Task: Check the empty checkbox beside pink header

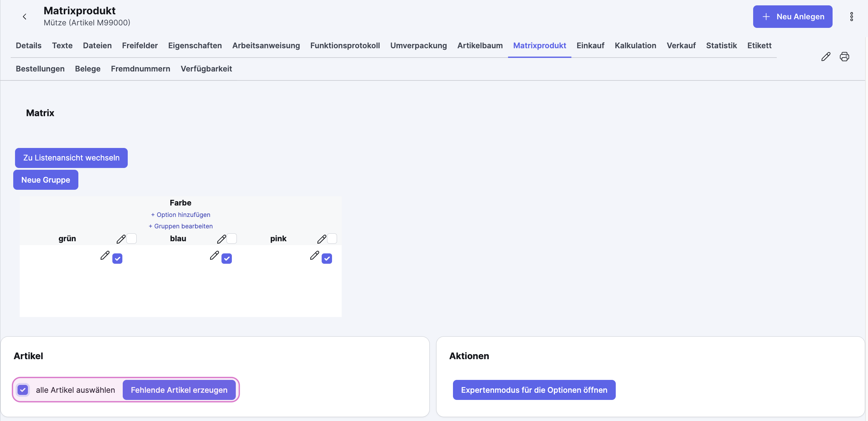Action: (x=332, y=238)
